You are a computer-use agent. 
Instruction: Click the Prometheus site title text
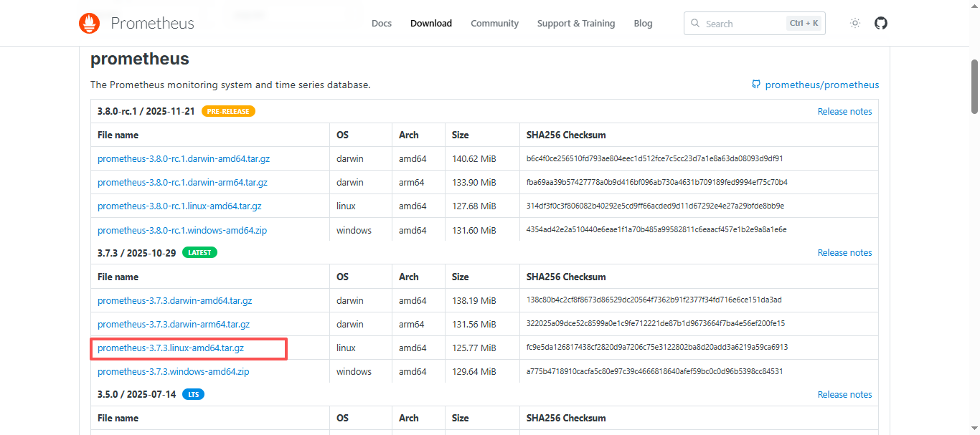click(x=152, y=23)
